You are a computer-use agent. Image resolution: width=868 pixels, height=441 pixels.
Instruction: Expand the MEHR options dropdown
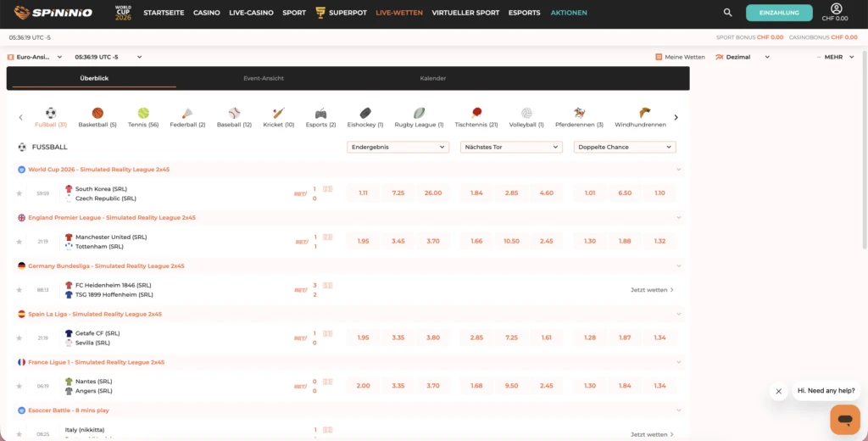[x=835, y=57]
